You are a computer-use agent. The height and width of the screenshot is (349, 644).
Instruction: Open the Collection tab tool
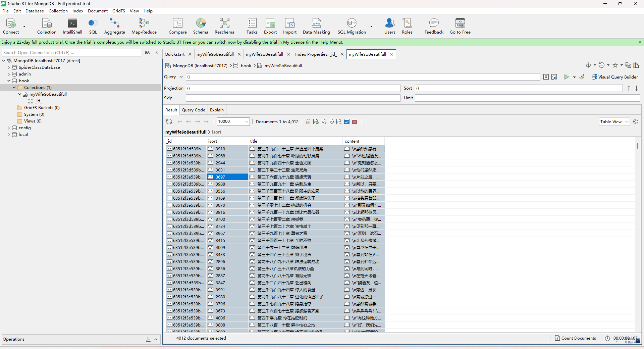[x=47, y=26]
